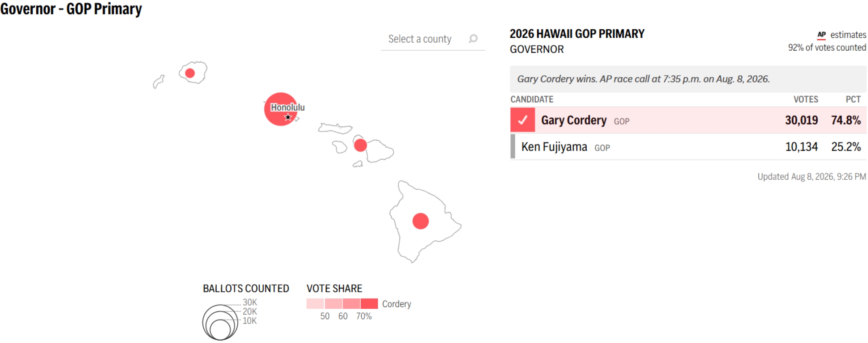Select the Honolulu county bubble
Screen dimensions: 868x343
[x=281, y=109]
